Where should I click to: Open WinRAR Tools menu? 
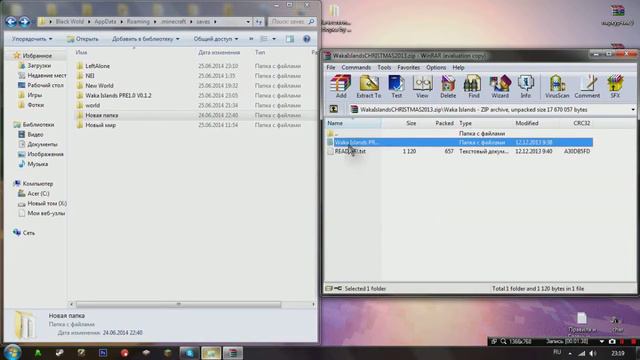pyautogui.click(x=384, y=67)
